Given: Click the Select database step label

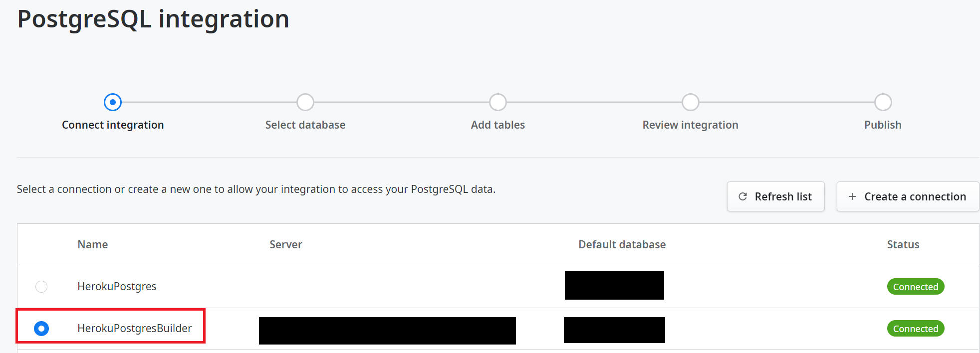Looking at the screenshot, I should (x=305, y=125).
